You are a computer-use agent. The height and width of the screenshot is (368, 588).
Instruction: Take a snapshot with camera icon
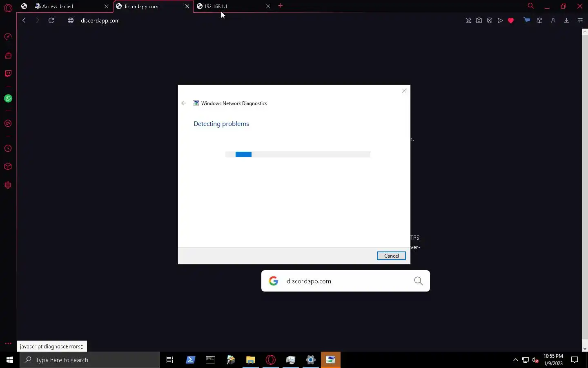click(479, 20)
